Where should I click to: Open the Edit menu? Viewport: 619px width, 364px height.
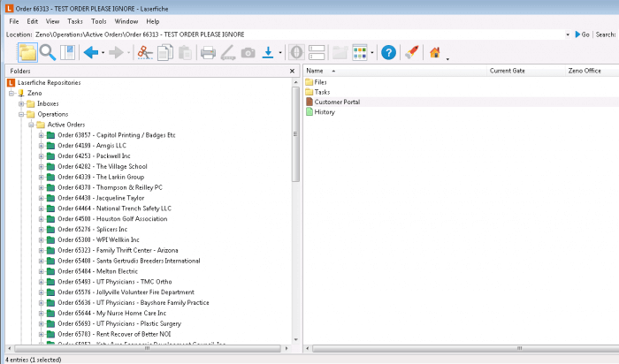33,21
